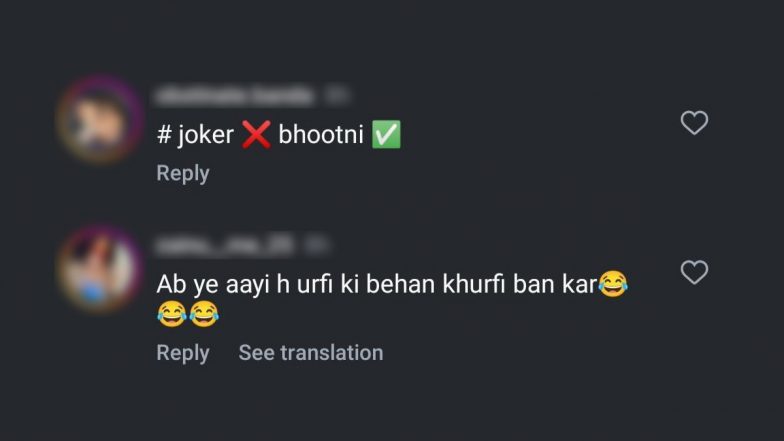Click the blurred timestamp of the first comment
This screenshot has height=441, width=784.
click(336, 96)
